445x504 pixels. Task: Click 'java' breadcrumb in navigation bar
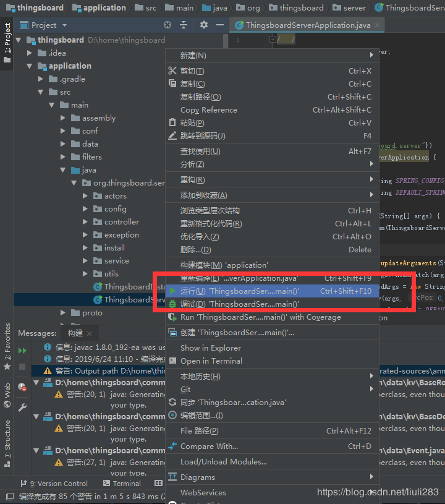[x=214, y=7]
